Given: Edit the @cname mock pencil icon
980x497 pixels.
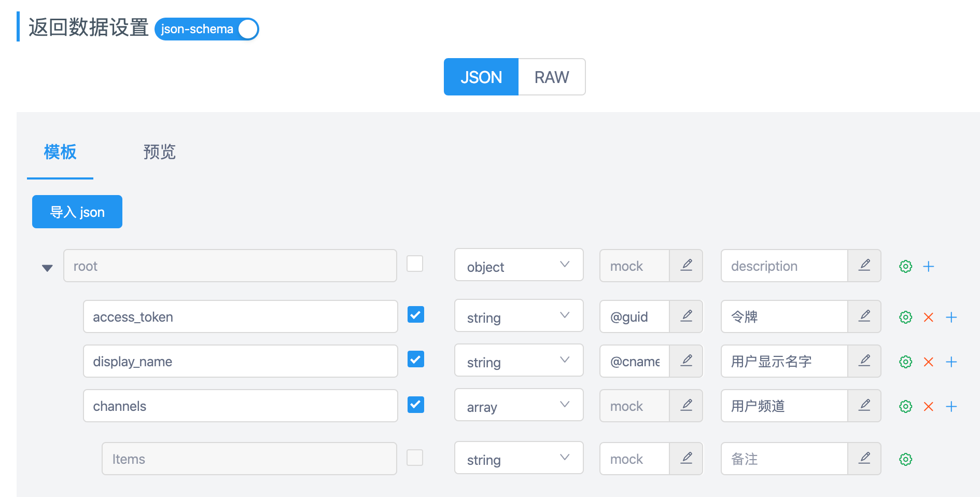Looking at the screenshot, I should 686,361.
